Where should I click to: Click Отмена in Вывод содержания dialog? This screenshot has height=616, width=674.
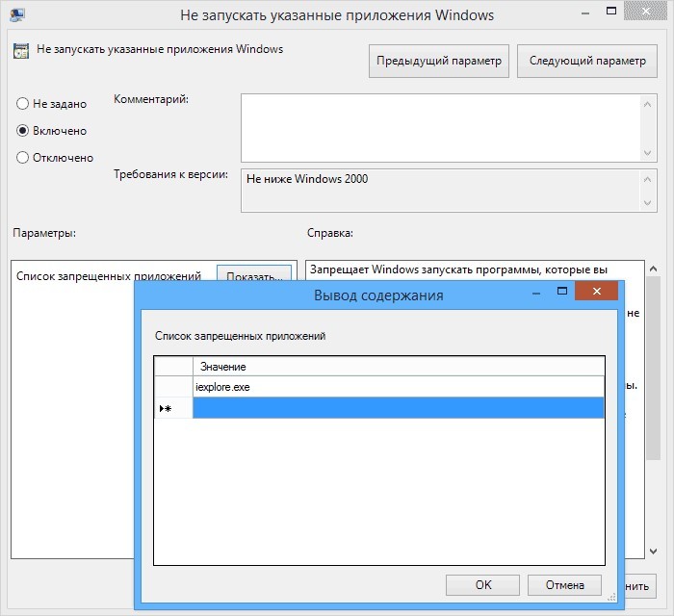[x=564, y=585]
